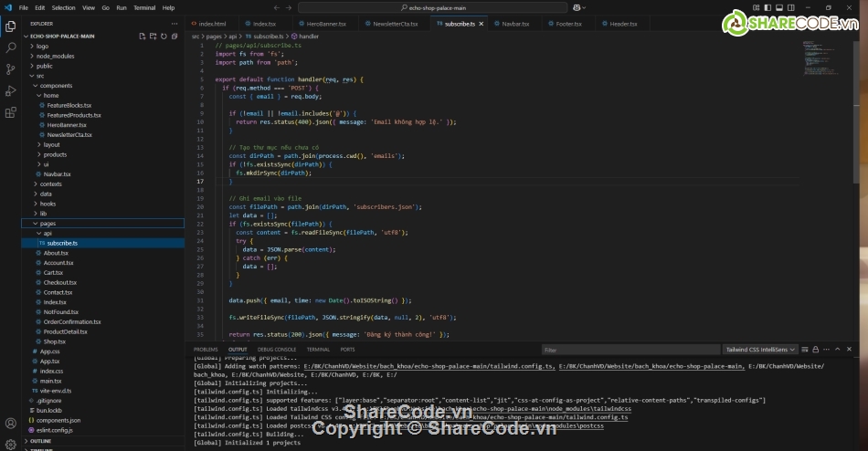Open Customize Layout icon
Image resolution: width=868 pixels, height=451 pixels.
pyautogui.click(x=757, y=7)
